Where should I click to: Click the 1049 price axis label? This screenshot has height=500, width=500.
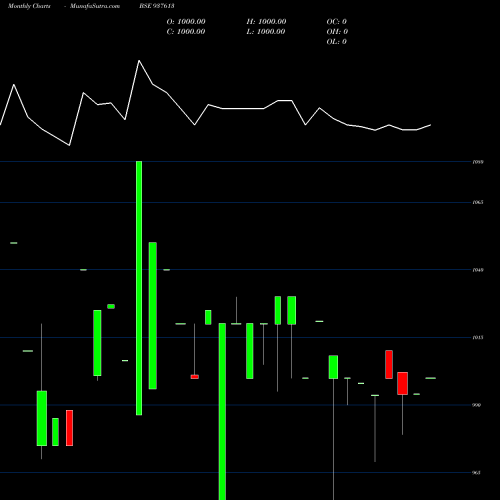click(x=478, y=270)
